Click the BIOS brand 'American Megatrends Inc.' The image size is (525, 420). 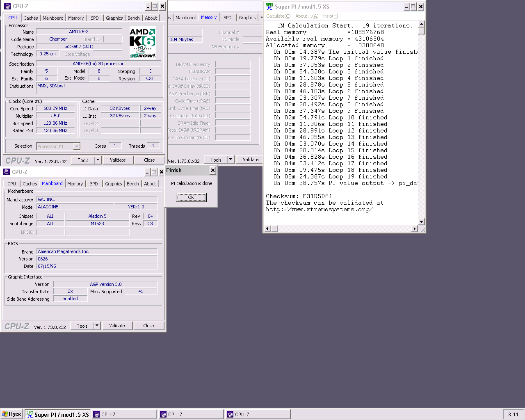[97, 251]
